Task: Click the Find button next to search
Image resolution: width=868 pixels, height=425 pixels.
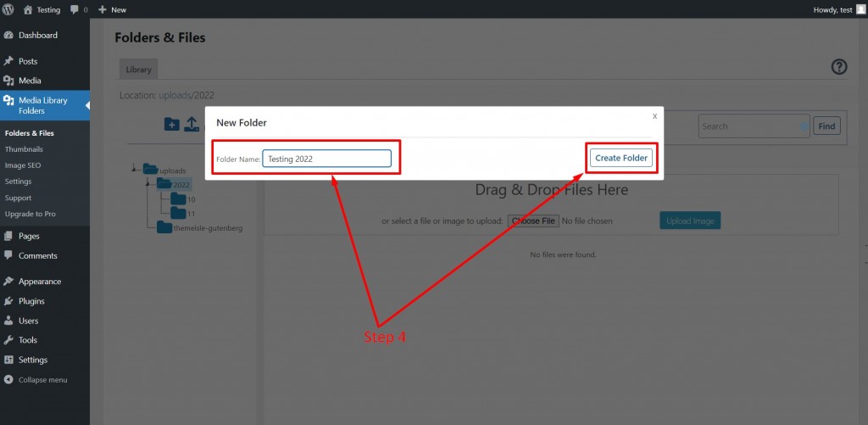Action: point(826,126)
